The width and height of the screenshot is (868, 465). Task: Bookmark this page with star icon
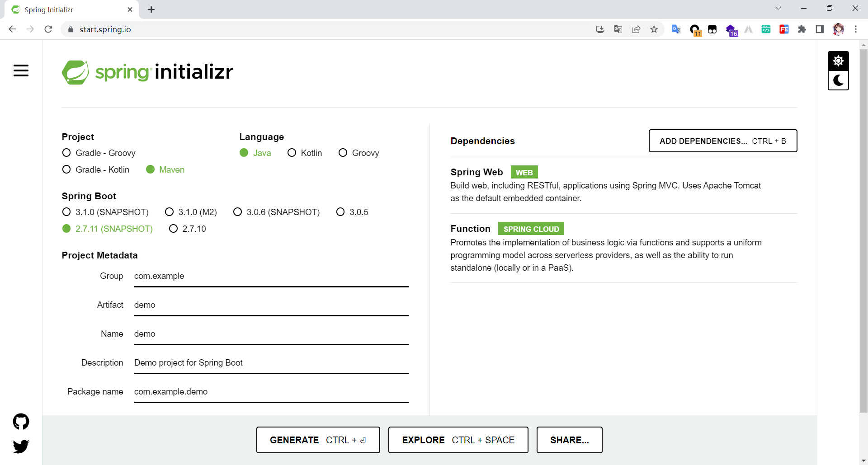pos(654,29)
